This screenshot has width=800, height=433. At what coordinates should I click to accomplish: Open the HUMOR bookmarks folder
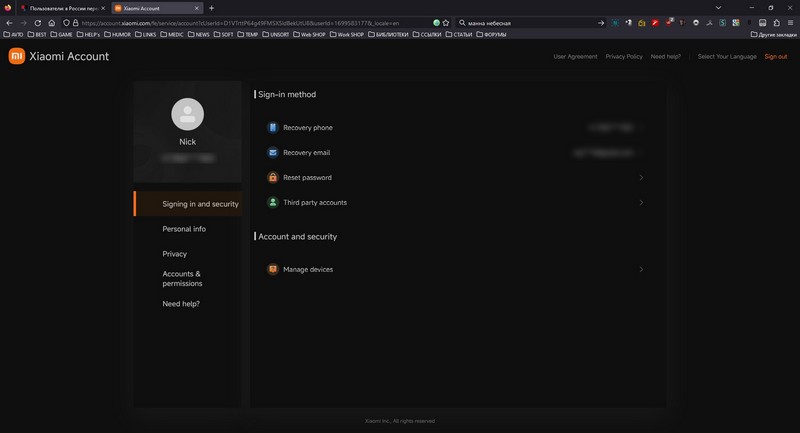coord(117,35)
